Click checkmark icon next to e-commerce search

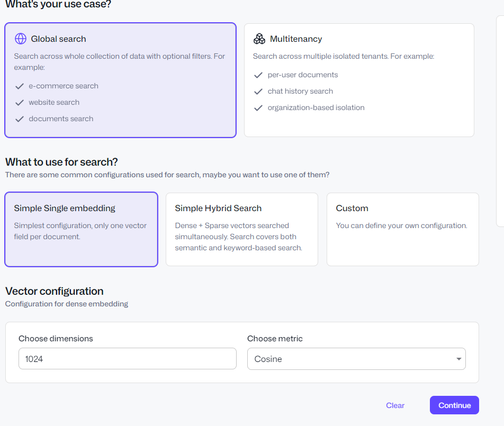pos(20,86)
